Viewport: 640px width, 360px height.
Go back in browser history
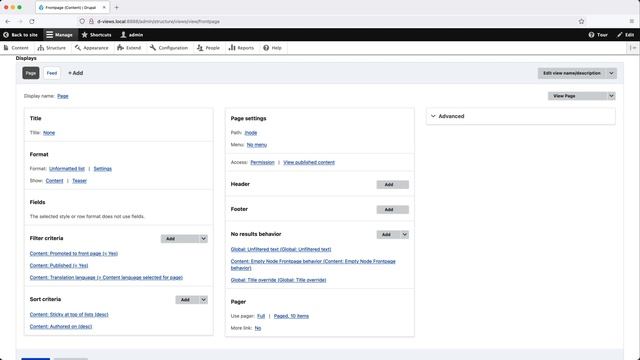click(x=8, y=21)
